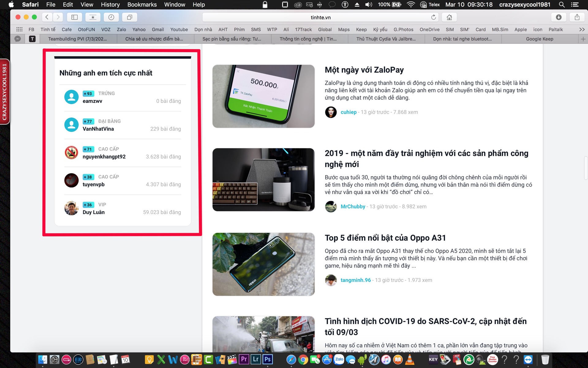Launch VLC media player from dock
This screenshot has height=368, width=588.
pos(409,359)
